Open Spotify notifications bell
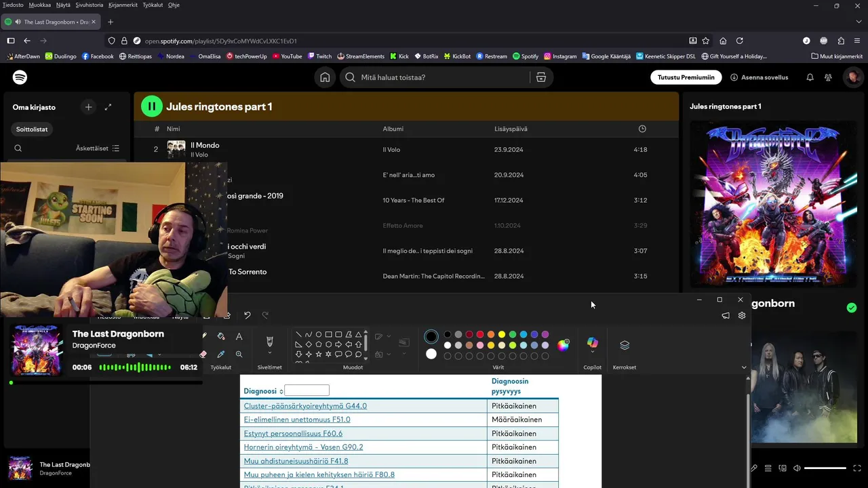Viewport: 868px width, 488px height. click(810, 77)
